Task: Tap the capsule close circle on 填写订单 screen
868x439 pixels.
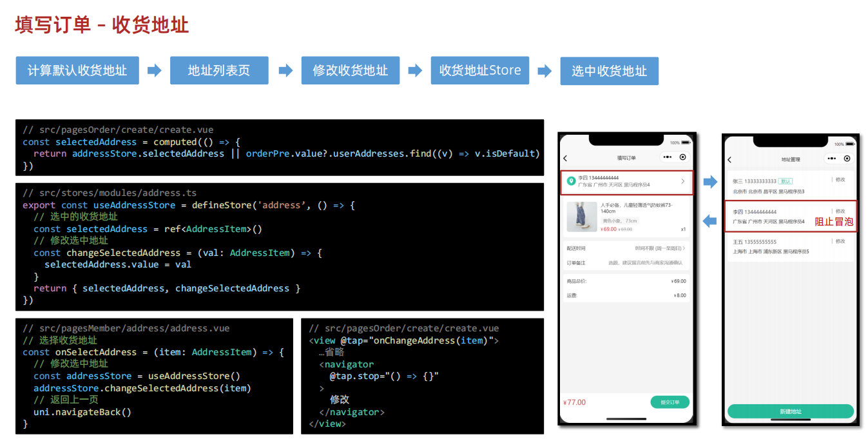Action: (682, 157)
